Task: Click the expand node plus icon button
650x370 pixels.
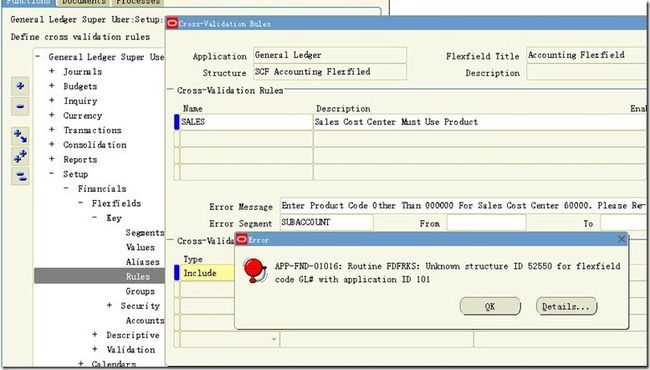Action: tap(20, 86)
